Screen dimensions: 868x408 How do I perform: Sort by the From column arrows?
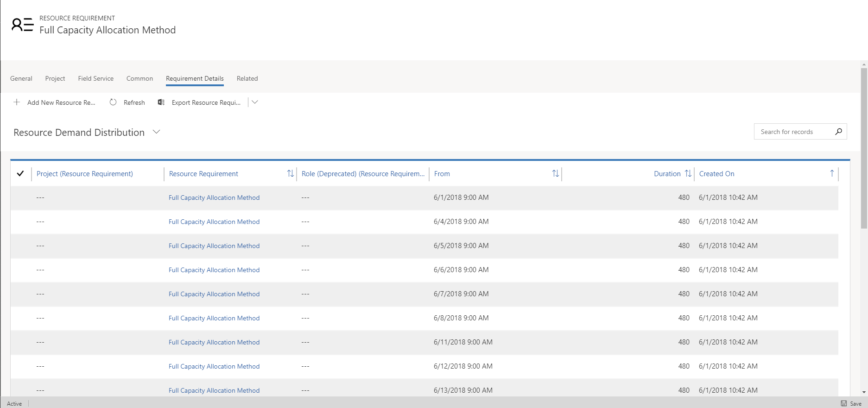point(555,173)
